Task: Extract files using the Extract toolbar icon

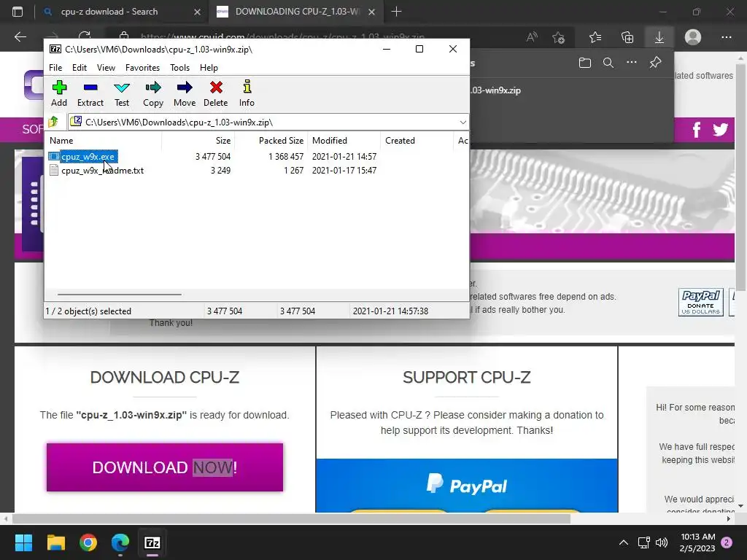Action: pos(90,93)
